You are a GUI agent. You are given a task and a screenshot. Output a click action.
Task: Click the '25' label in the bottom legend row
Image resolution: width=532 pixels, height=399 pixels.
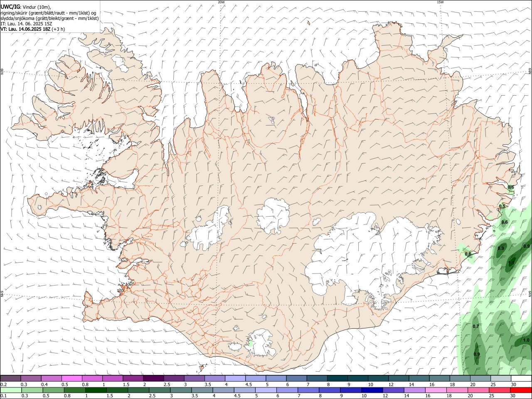pyautogui.click(x=493, y=396)
